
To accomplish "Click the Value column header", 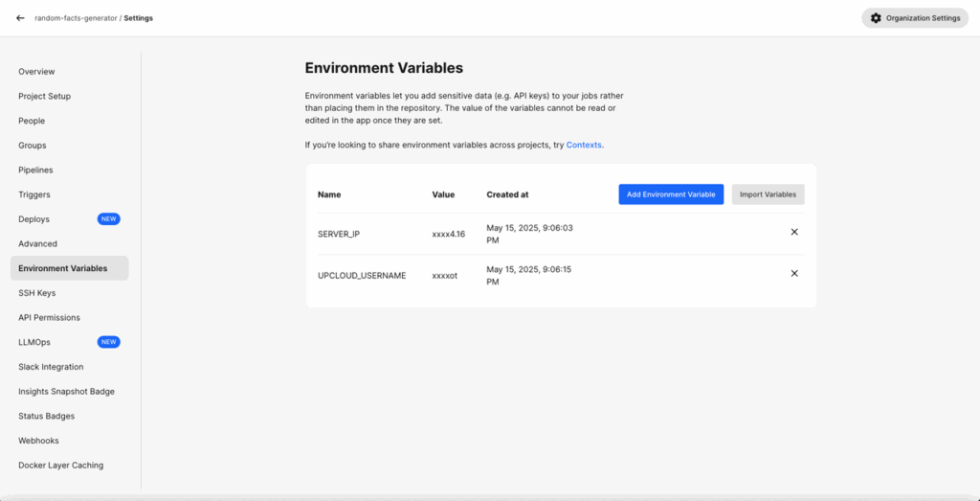I will (443, 194).
